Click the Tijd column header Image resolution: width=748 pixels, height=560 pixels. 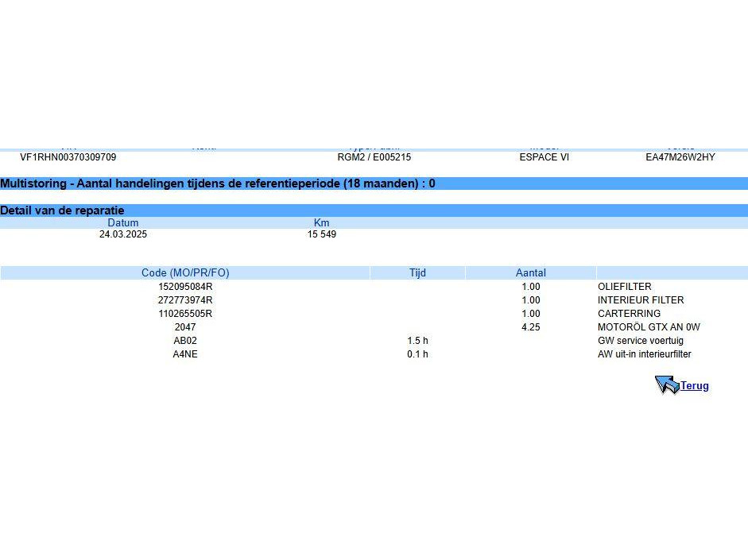click(417, 272)
